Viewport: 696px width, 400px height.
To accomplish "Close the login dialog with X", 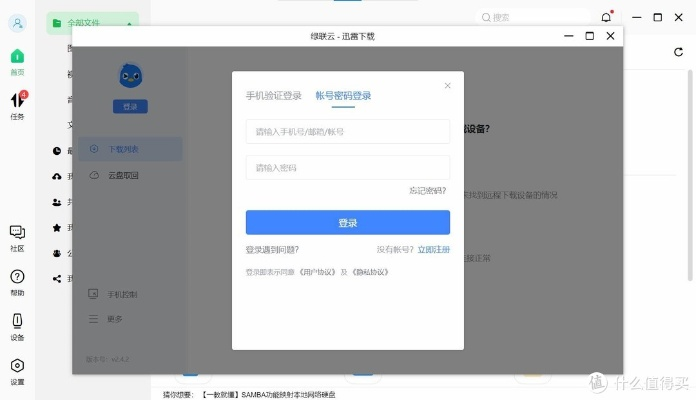I will [x=447, y=86].
